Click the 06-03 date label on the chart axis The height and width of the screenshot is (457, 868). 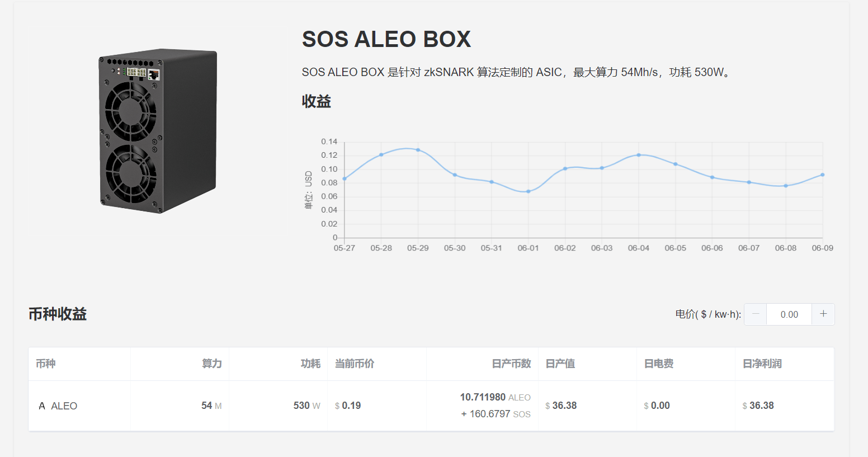[602, 248]
